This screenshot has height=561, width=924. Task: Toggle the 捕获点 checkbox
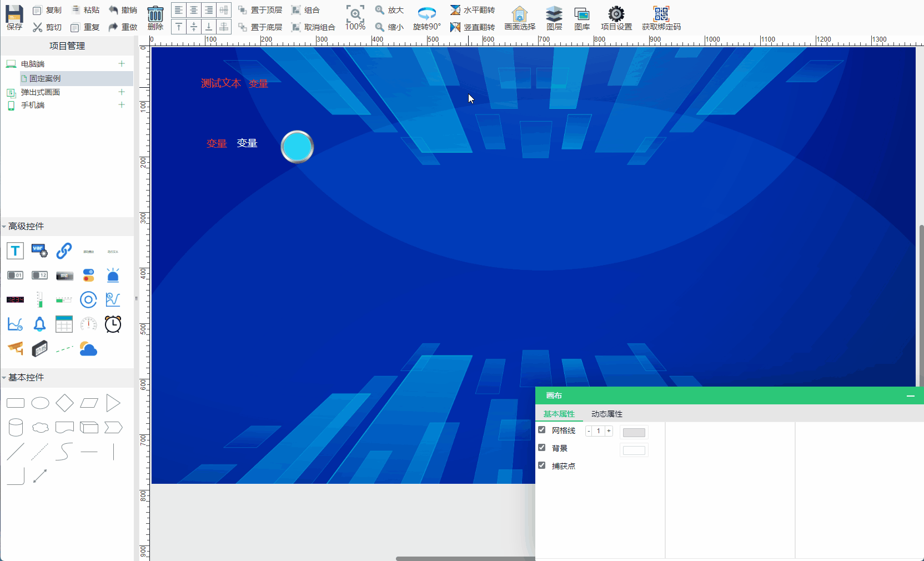pos(542,465)
